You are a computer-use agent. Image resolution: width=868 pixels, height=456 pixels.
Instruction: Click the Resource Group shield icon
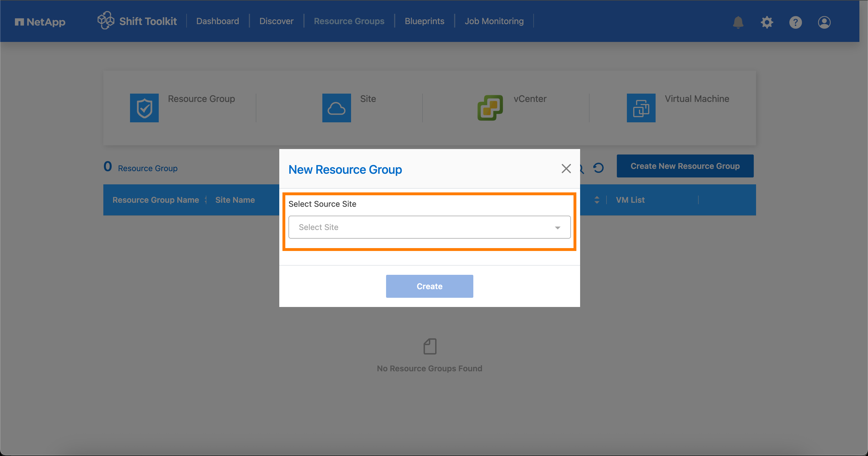coord(144,108)
